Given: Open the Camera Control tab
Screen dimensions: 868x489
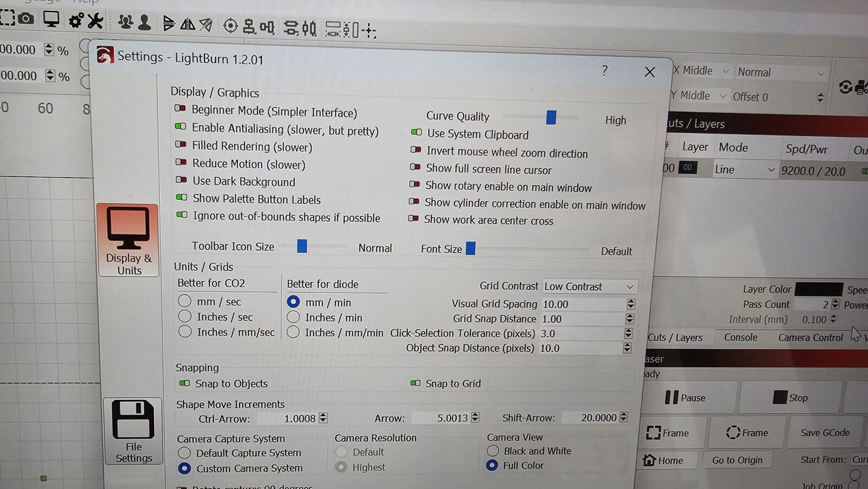Looking at the screenshot, I should [x=810, y=338].
